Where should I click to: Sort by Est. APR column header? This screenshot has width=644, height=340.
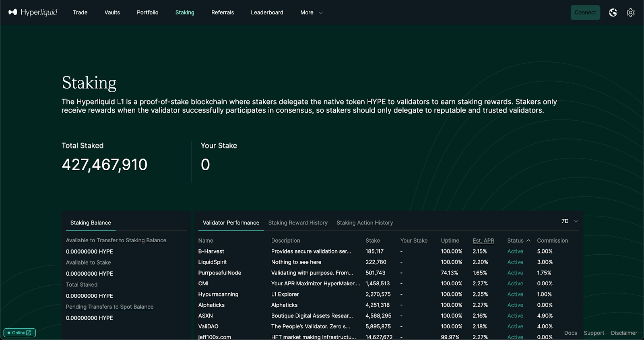(x=483, y=241)
